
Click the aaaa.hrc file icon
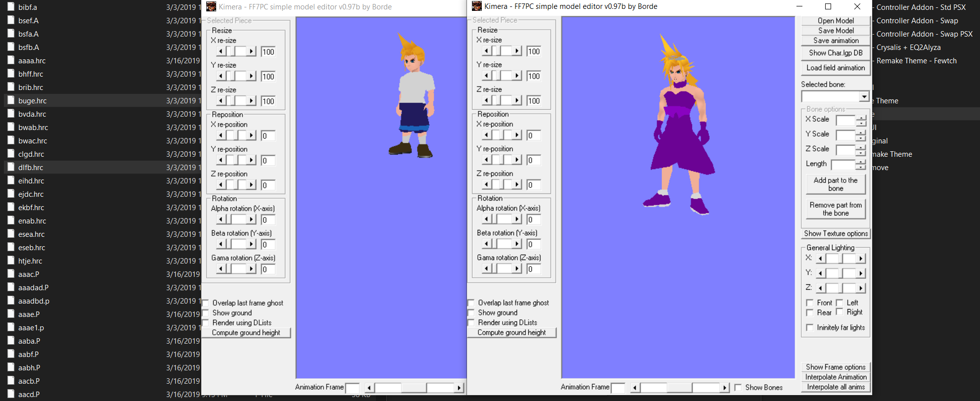point(11,60)
